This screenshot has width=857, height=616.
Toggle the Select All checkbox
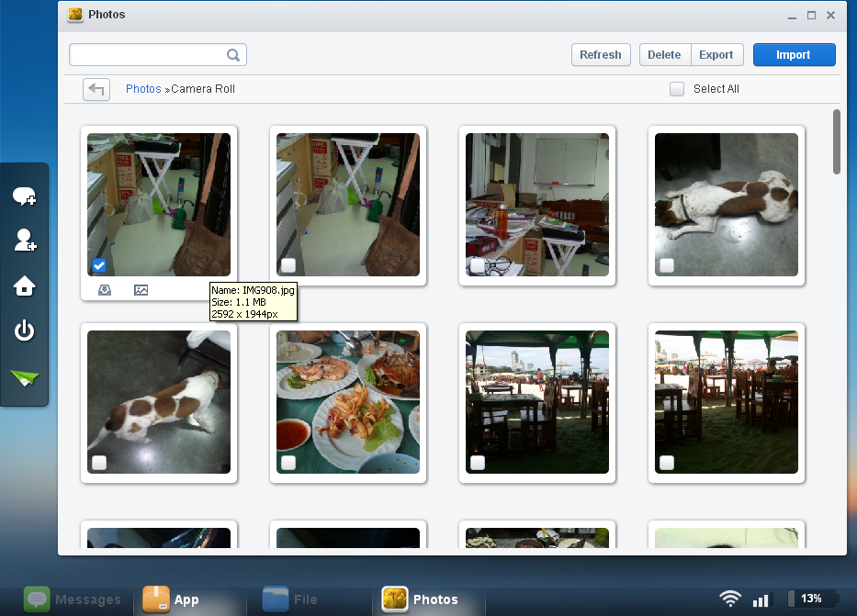[677, 89]
